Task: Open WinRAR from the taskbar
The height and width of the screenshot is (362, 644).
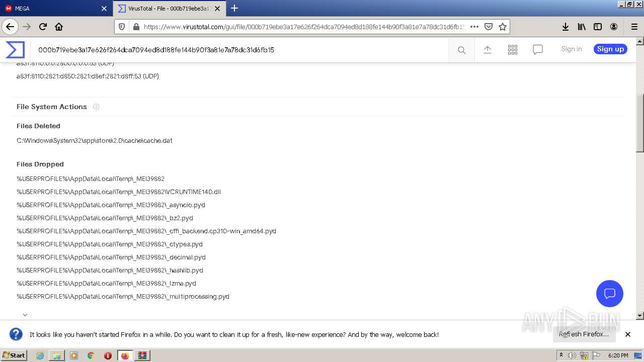Action: coord(142,355)
